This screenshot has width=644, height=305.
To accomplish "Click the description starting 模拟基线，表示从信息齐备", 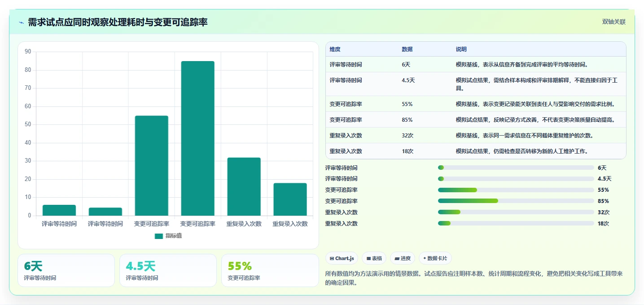I will coord(522,65).
